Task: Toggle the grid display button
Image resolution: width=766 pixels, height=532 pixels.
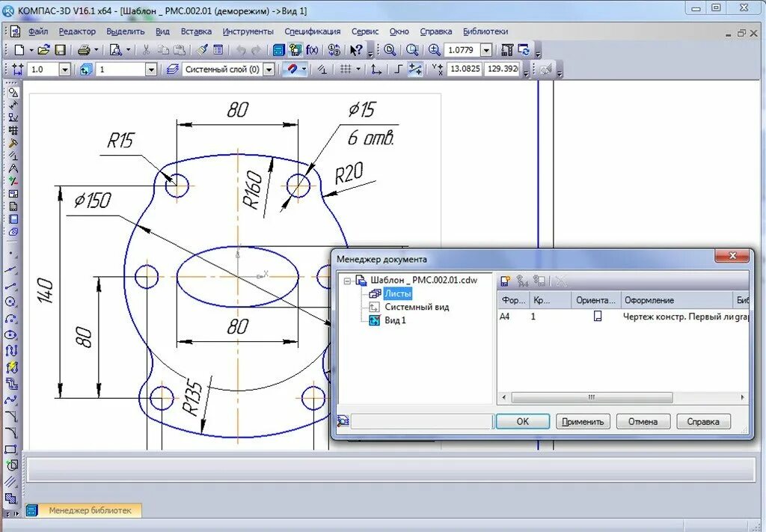Action: pos(346,70)
